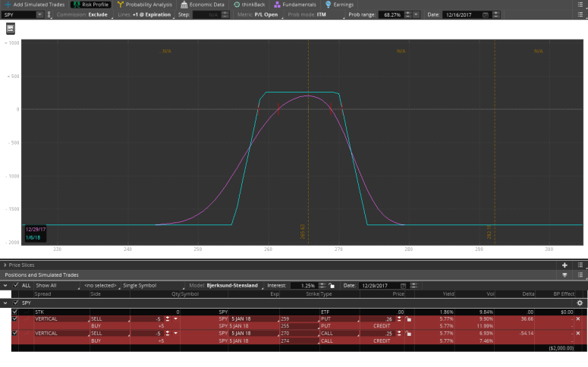Open the Show All filter dropdown
Screen dimensions: 588x367
56,285
